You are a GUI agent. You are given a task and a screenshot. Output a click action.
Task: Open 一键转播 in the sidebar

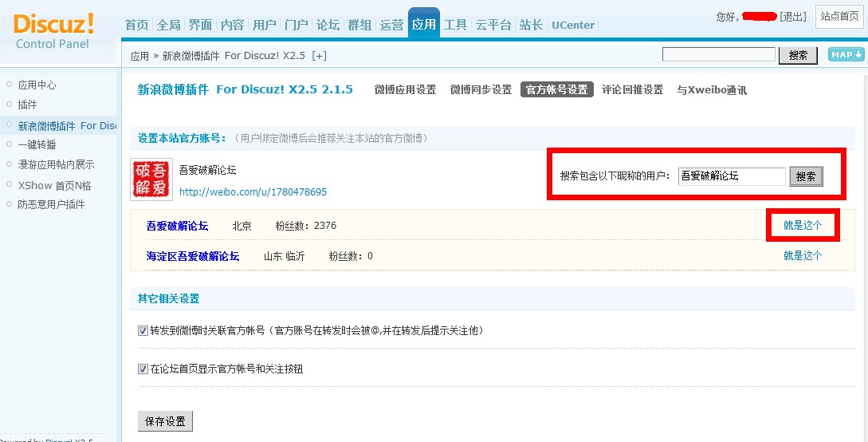point(37,144)
